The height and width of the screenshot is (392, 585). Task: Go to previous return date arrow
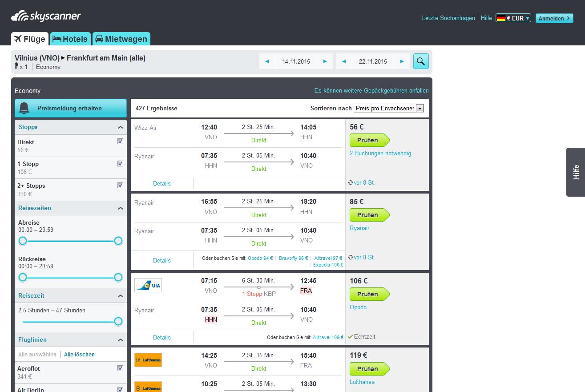click(x=344, y=61)
